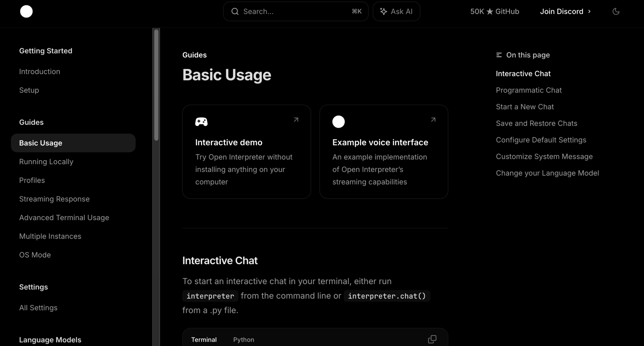Click the game controller icon
The image size is (644, 346).
tap(201, 122)
